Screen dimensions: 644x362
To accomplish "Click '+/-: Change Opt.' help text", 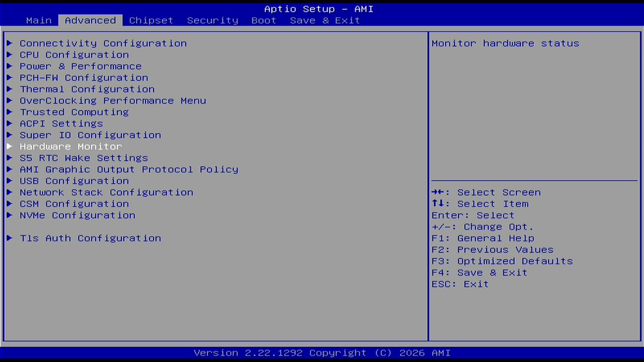I will tap(483, 227).
